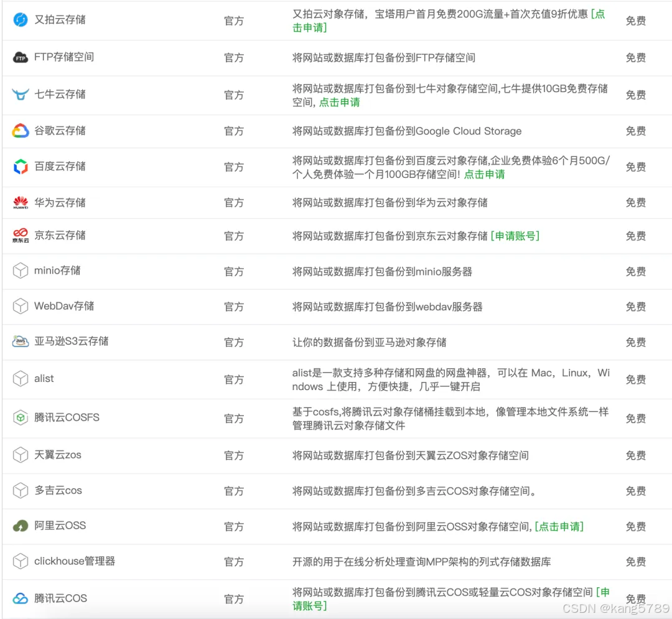Select the 多吉云cos plugin name
The image size is (672, 619).
[58, 490]
